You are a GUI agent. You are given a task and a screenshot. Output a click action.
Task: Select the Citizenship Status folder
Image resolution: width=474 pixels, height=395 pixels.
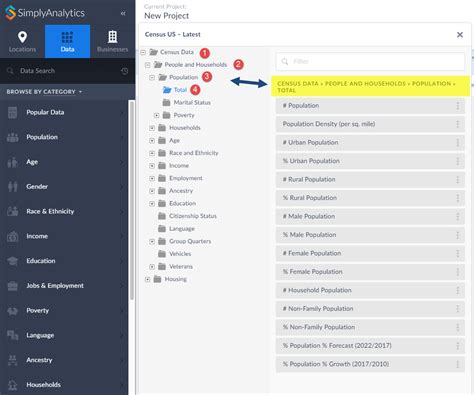pos(187,216)
